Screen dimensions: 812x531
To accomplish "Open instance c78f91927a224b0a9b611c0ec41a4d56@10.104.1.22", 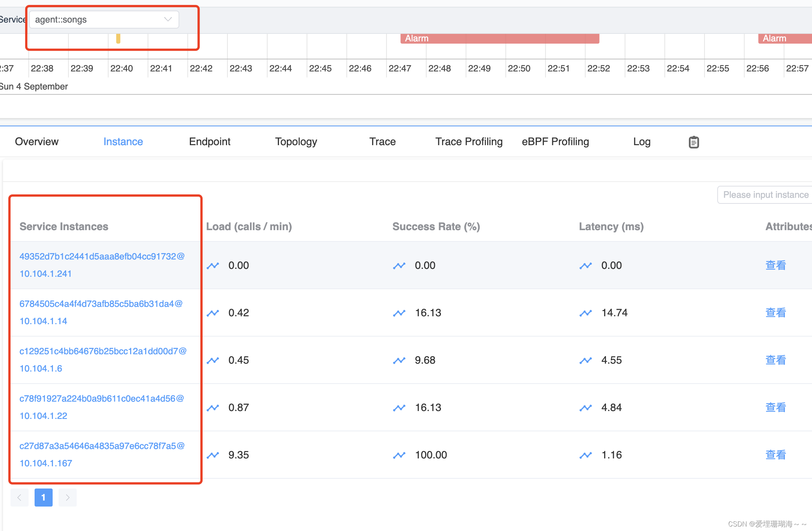I will [101, 407].
